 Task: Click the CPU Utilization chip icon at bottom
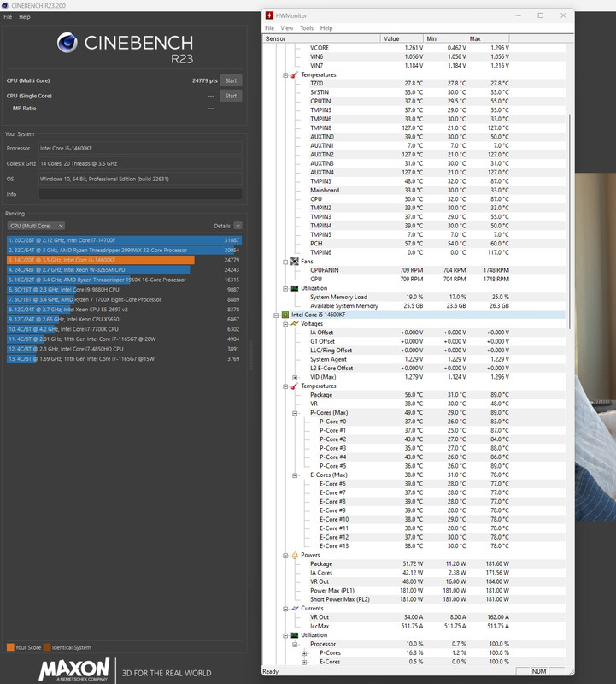(x=294, y=635)
